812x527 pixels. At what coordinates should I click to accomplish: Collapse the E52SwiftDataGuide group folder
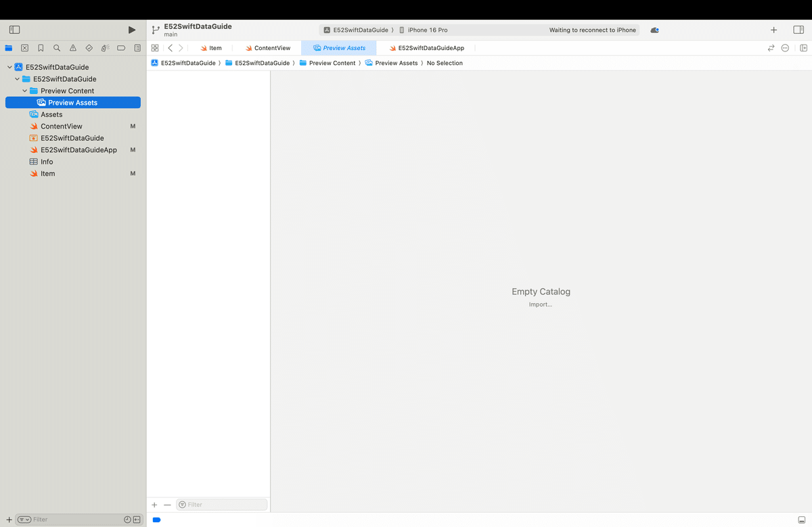[x=17, y=78]
